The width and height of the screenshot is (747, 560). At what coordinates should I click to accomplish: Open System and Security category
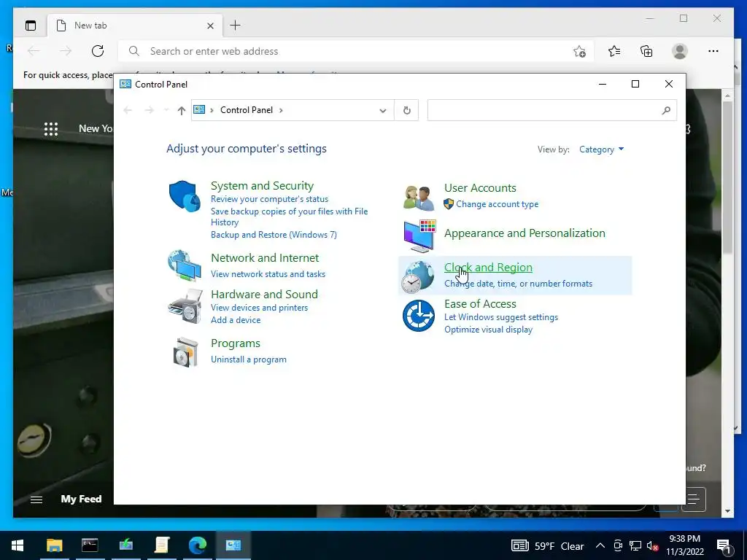click(x=262, y=186)
